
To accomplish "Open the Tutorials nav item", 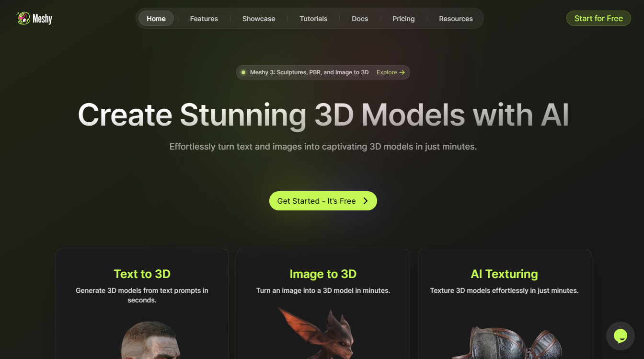I will (x=313, y=19).
